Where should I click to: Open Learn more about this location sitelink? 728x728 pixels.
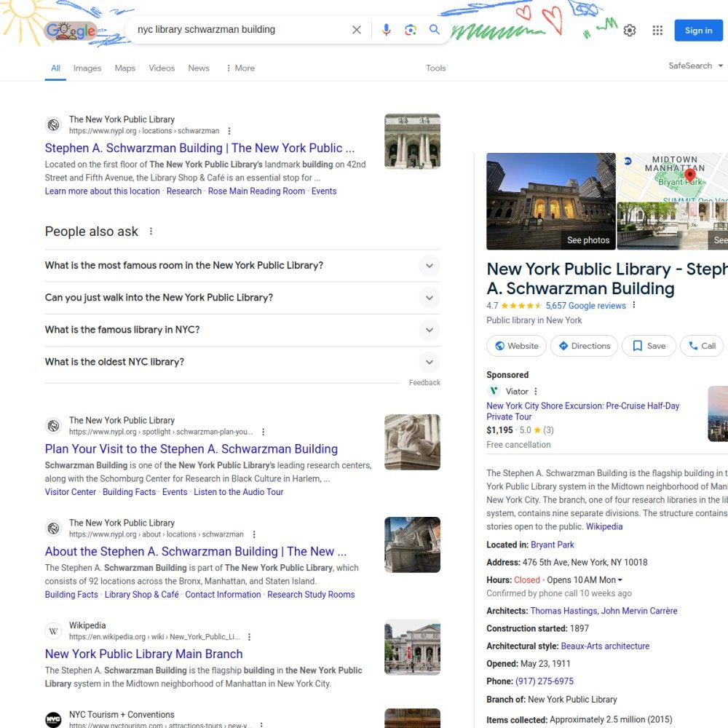click(x=102, y=191)
